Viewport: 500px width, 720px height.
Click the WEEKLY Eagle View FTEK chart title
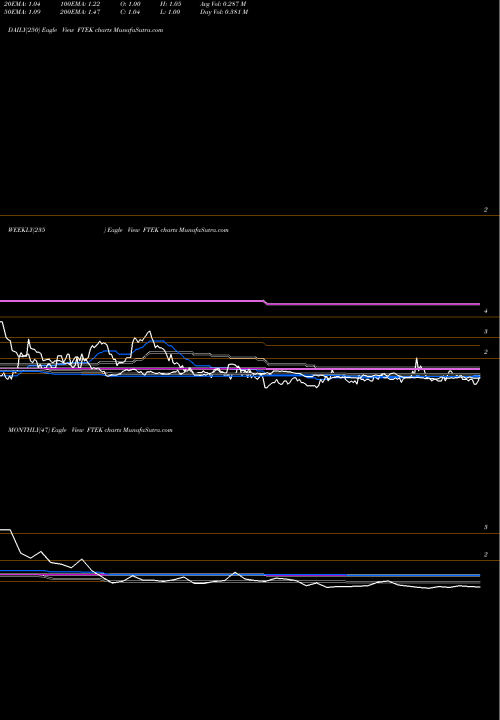pos(118,230)
